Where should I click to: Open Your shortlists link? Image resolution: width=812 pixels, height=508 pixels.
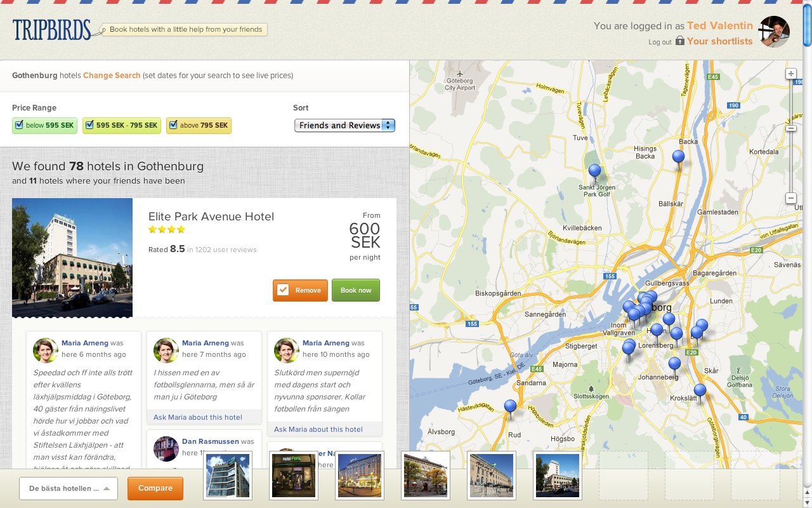point(719,41)
